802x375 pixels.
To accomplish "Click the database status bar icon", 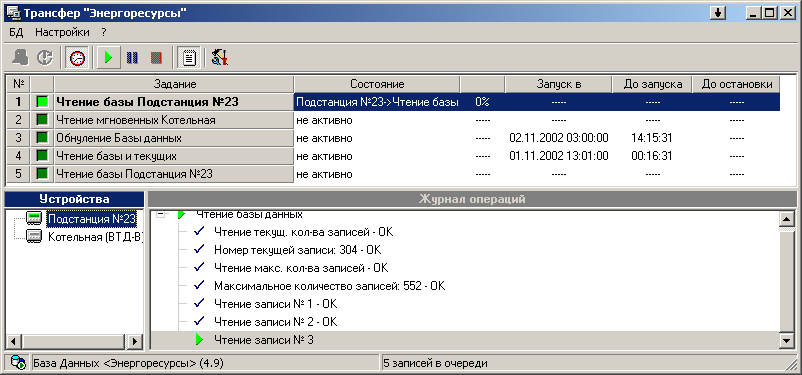I will [18, 363].
